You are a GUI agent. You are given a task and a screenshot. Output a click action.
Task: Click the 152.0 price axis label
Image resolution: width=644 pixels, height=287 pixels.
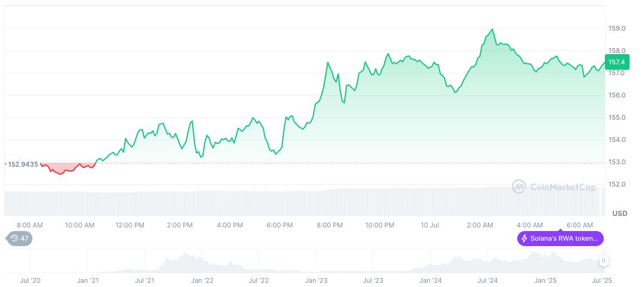click(618, 184)
